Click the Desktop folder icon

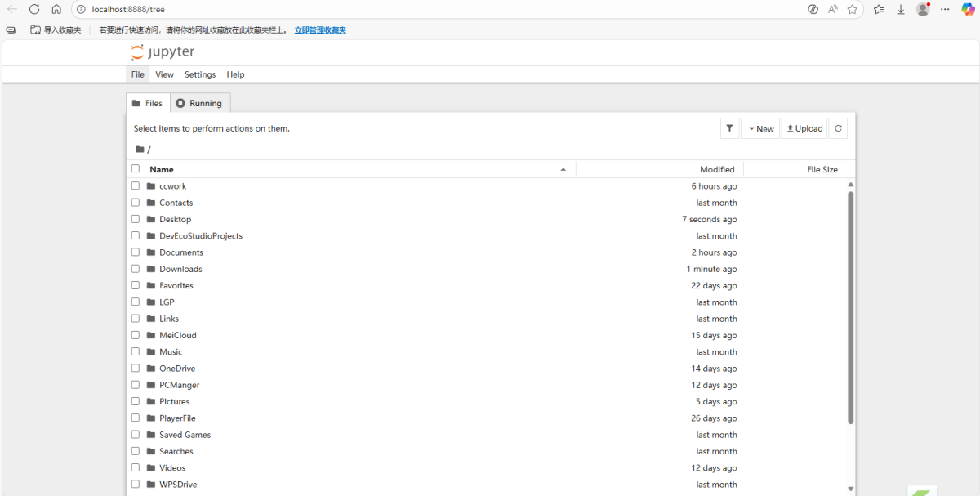coord(151,219)
